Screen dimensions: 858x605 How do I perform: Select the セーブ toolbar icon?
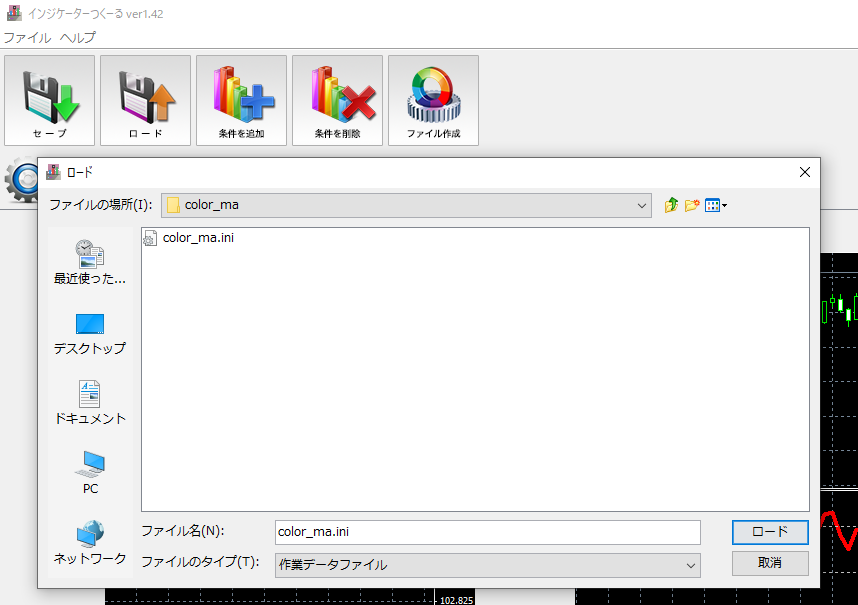[x=49, y=100]
